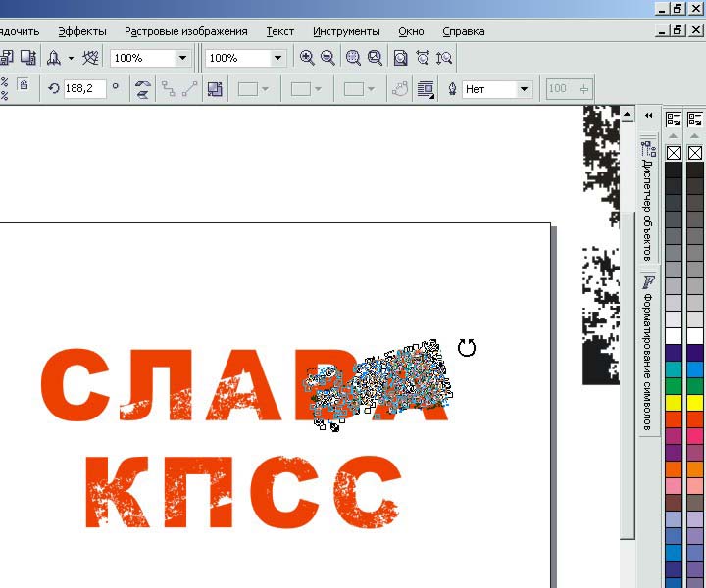Click the Zoom to Selected icon

(x=353, y=58)
